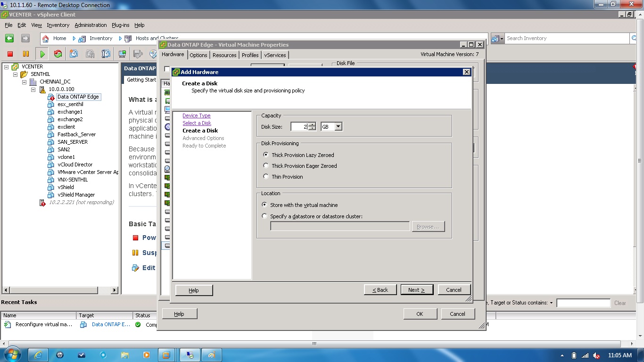The width and height of the screenshot is (644, 362).
Task: Increase Disk Size with the up spinner
Action: coord(313,124)
